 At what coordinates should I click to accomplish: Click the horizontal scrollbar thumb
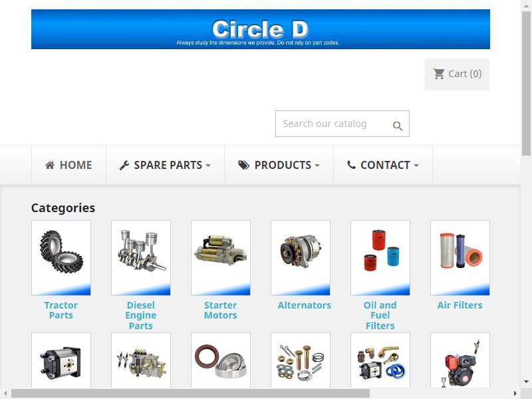(190, 394)
